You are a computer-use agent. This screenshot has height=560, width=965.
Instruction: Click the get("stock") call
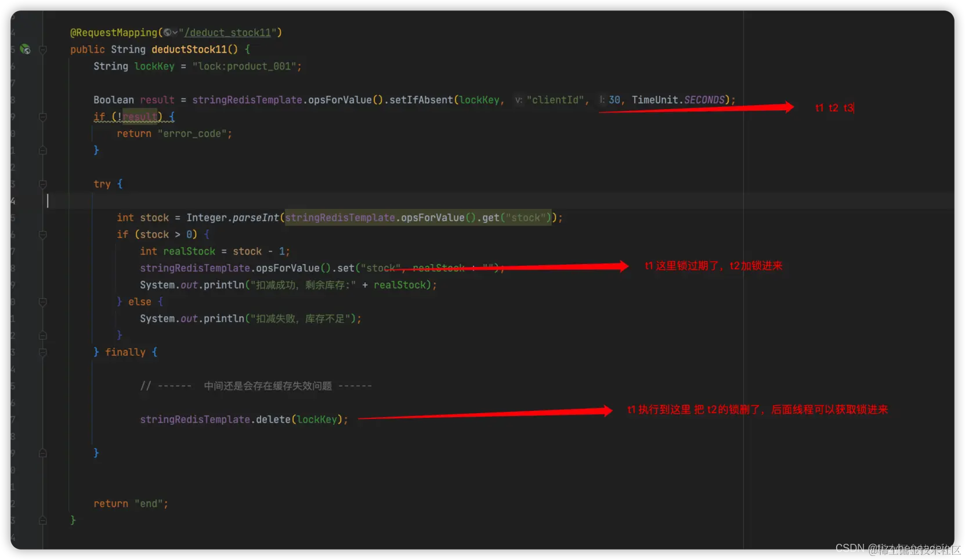pyautogui.click(x=515, y=218)
